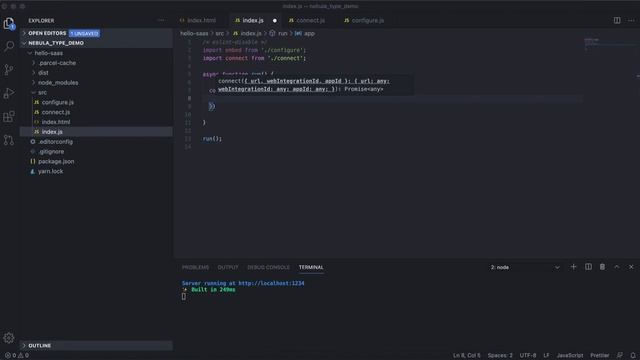Open .editorconfig in the file tree

pyautogui.click(x=96, y=142)
